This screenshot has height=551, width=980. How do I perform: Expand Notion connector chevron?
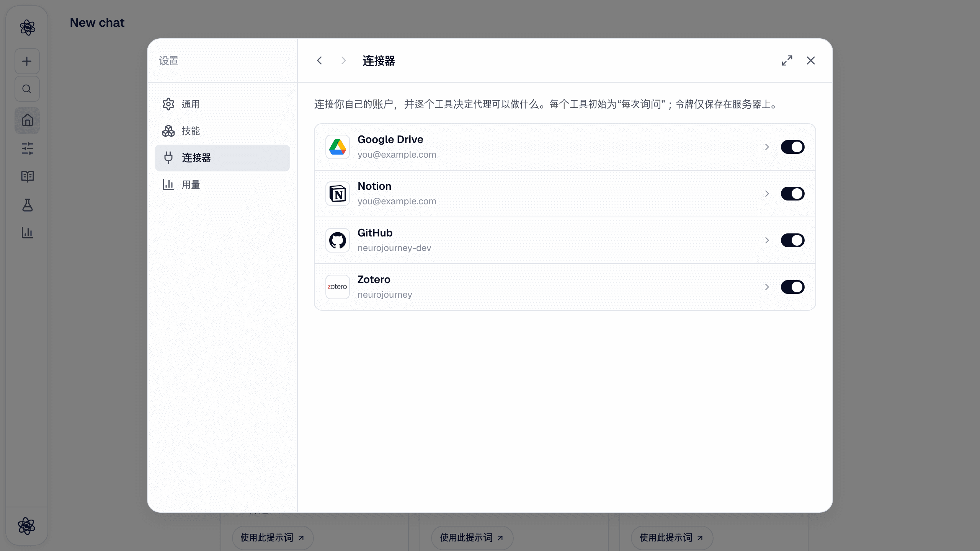(767, 194)
